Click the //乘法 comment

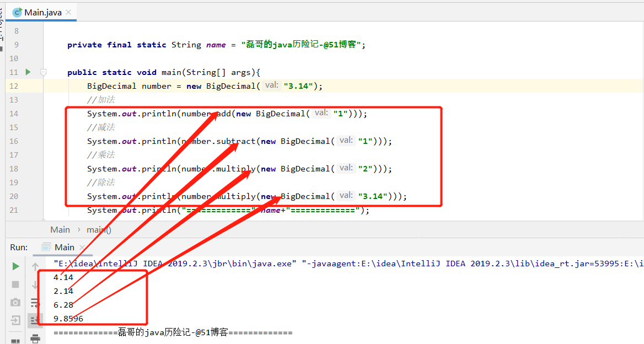[x=101, y=155]
